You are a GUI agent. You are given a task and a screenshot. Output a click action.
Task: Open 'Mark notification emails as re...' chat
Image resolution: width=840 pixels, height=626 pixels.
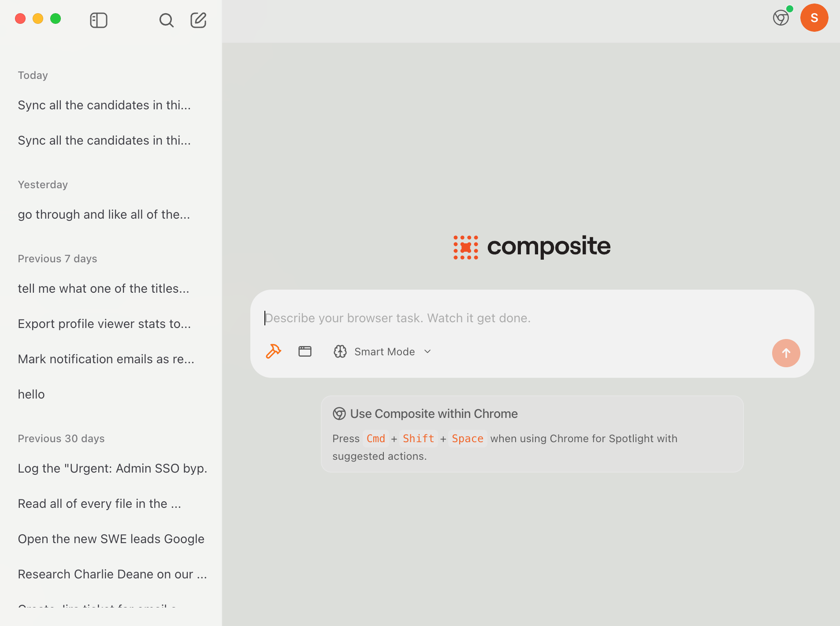click(x=106, y=359)
